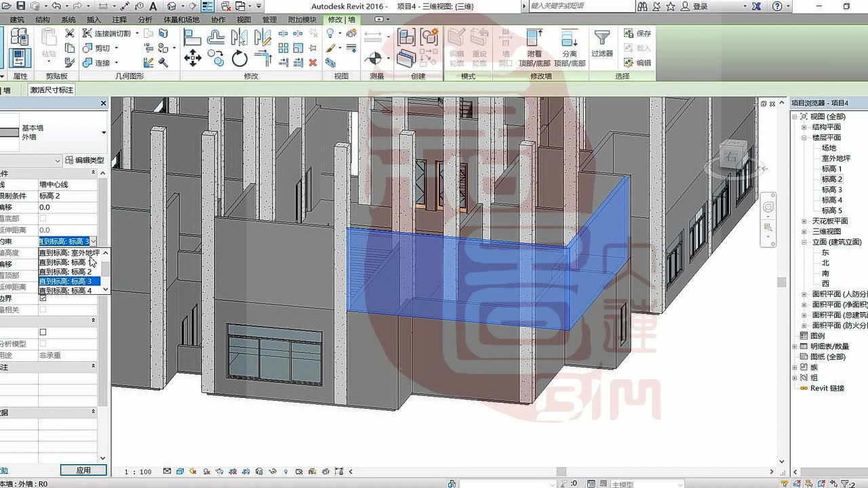Click the Text tool letter A icon

click(153, 6)
